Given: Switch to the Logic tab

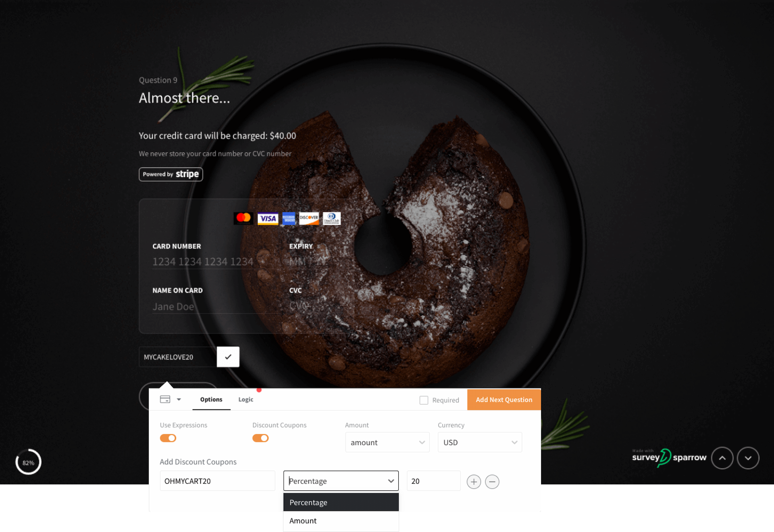Looking at the screenshot, I should pyautogui.click(x=245, y=399).
